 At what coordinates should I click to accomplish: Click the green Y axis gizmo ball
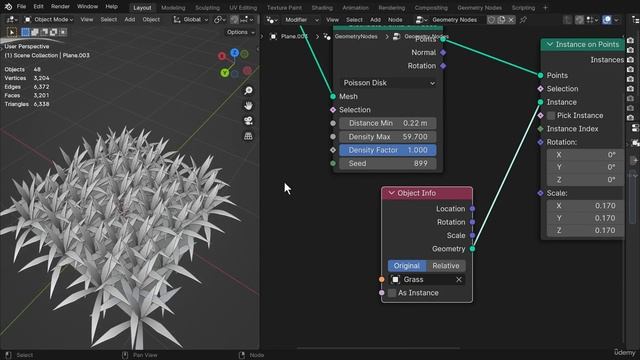(224, 73)
